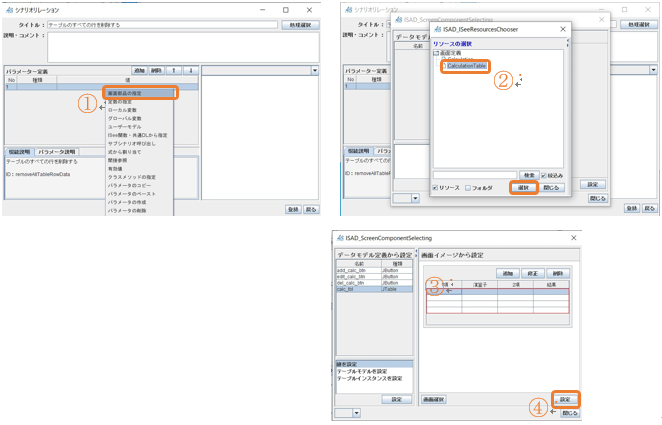This screenshot has height=425, width=662.
Task: Focus the タイトル field in left window
Action: tap(162, 25)
